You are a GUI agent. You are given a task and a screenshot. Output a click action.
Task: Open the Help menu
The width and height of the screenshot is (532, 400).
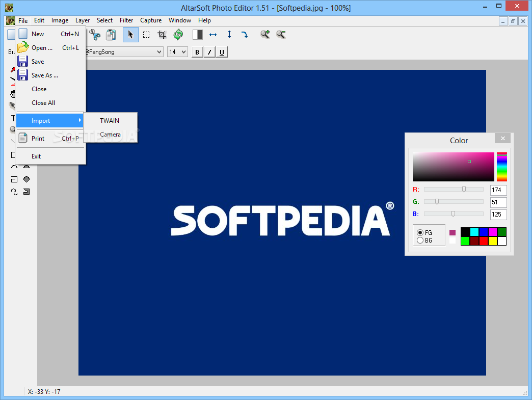(x=204, y=20)
